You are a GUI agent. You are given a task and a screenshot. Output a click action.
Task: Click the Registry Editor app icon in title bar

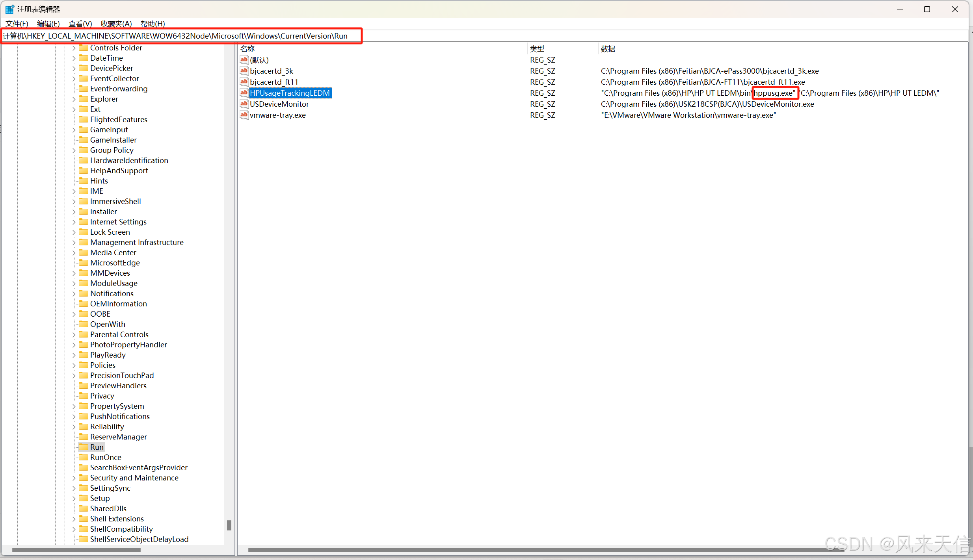click(x=9, y=9)
